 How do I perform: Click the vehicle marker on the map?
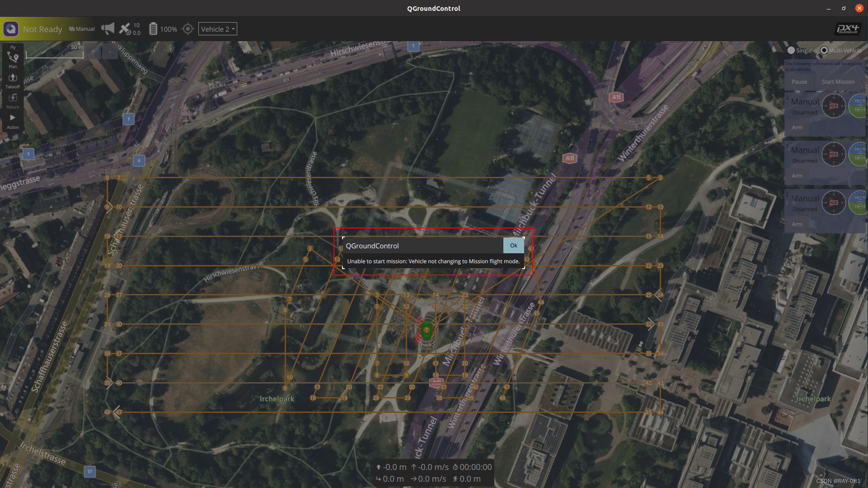[427, 330]
